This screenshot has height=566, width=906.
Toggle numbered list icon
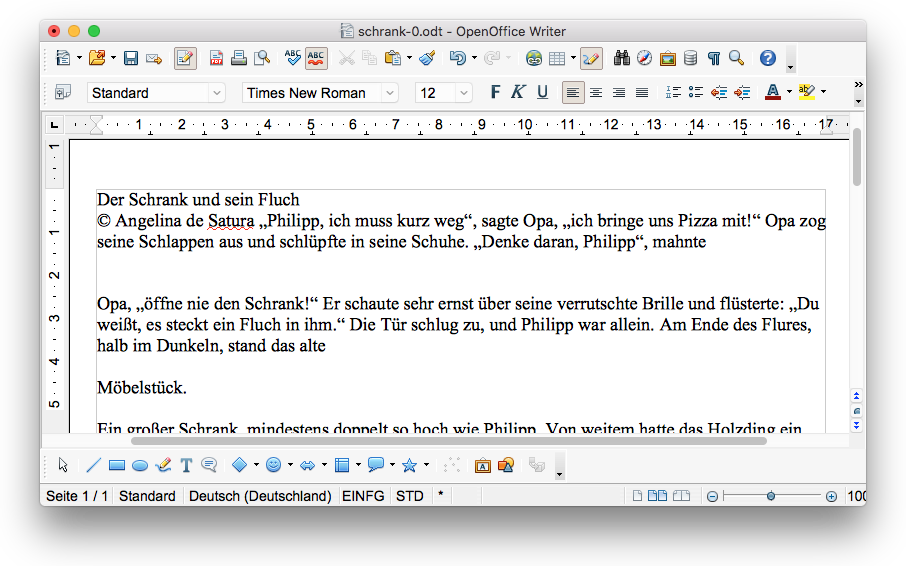(x=673, y=92)
